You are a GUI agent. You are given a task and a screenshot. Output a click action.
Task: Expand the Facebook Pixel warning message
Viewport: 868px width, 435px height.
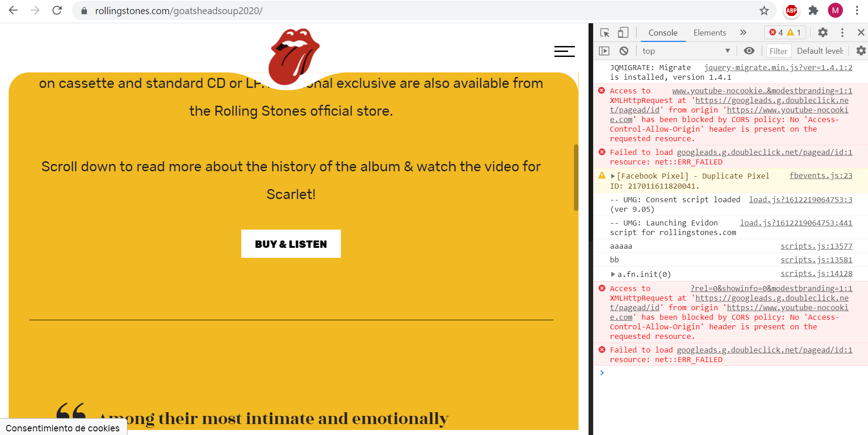[613, 176]
